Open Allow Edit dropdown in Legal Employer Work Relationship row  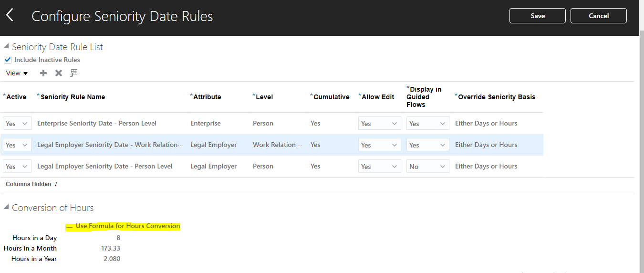[x=380, y=145]
